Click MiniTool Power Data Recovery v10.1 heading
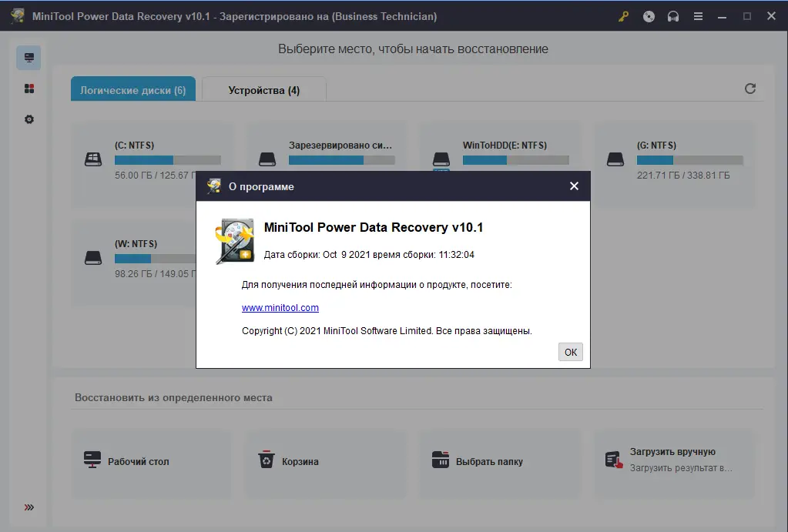This screenshot has width=788, height=532. click(x=374, y=228)
